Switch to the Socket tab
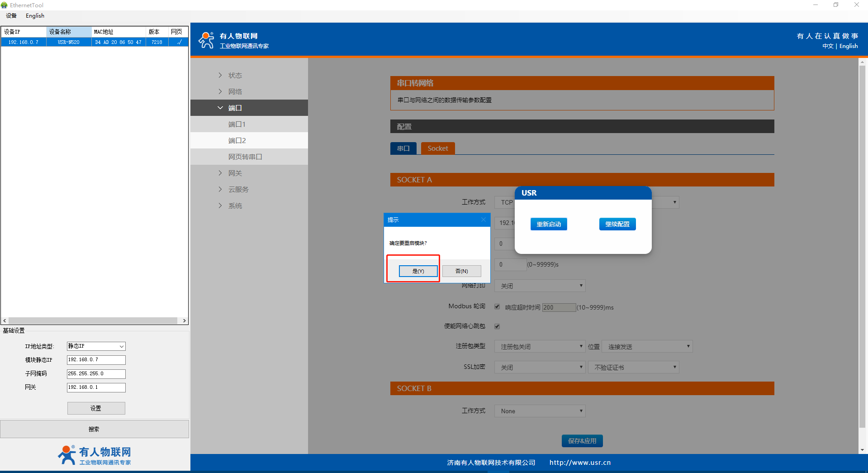This screenshot has width=868, height=473. [437, 148]
